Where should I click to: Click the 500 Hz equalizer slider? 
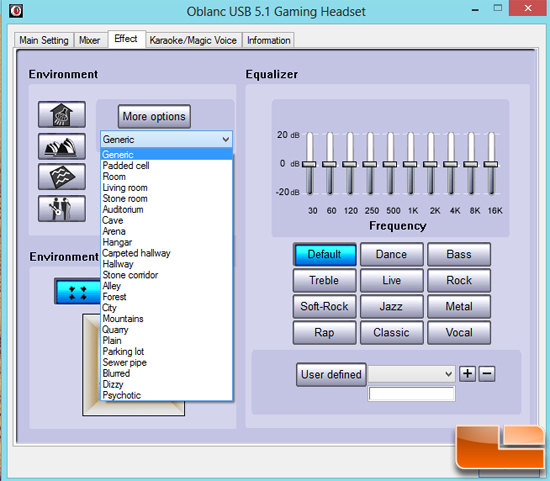point(390,164)
